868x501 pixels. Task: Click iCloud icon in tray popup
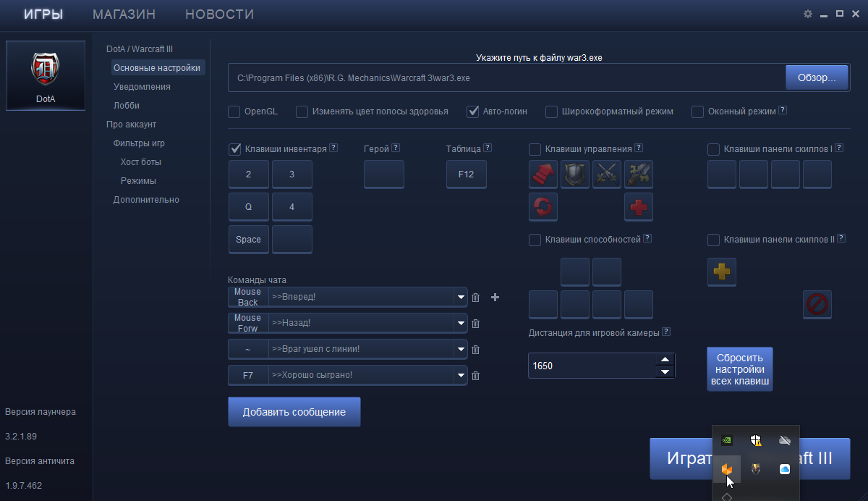(x=784, y=469)
